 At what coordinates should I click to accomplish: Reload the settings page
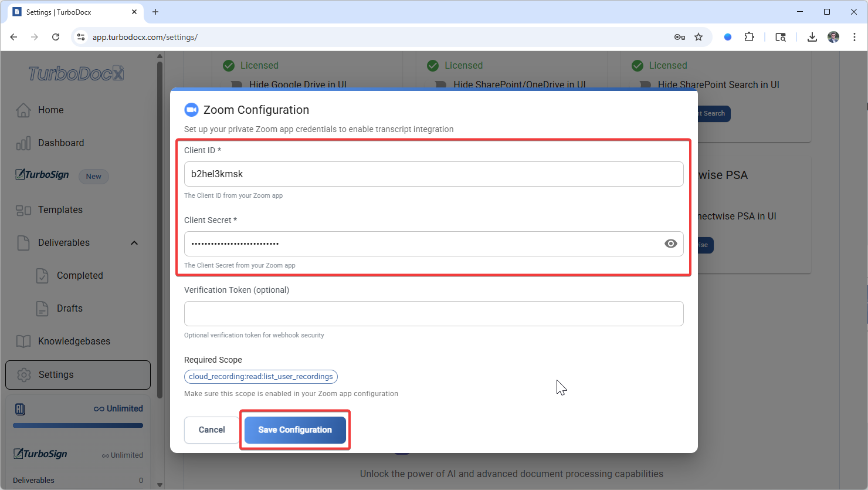tap(56, 37)
